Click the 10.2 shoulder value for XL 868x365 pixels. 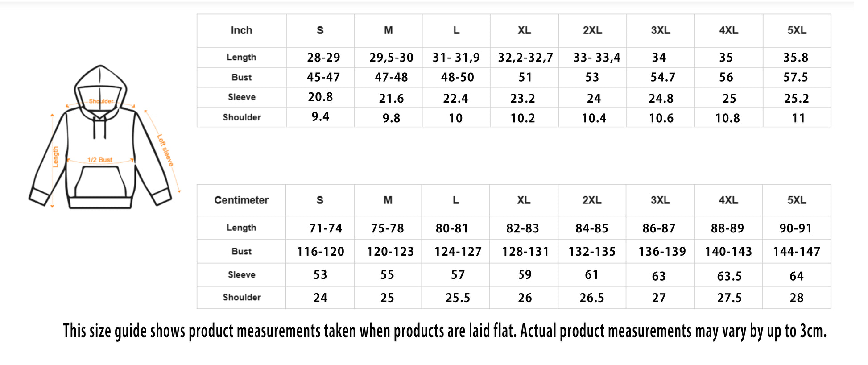coord(523,118)
